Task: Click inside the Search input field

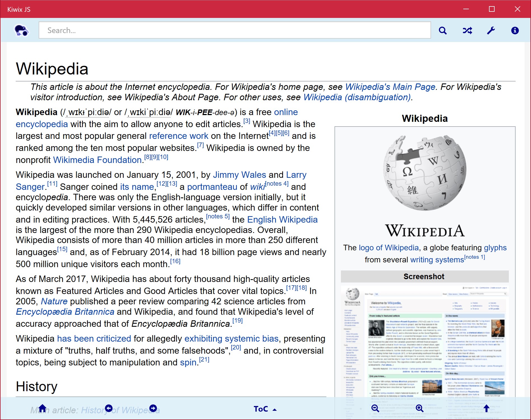Action: pos(235,30)
